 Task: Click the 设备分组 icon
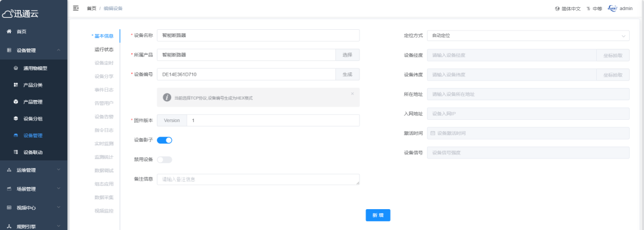[x=16, y=119]
